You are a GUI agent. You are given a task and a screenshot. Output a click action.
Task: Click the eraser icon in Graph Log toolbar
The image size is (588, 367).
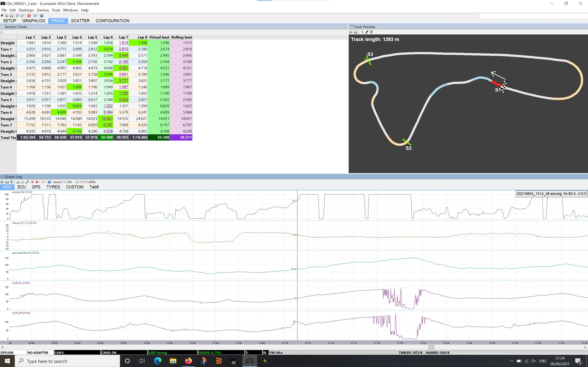[x=32, y=182]
